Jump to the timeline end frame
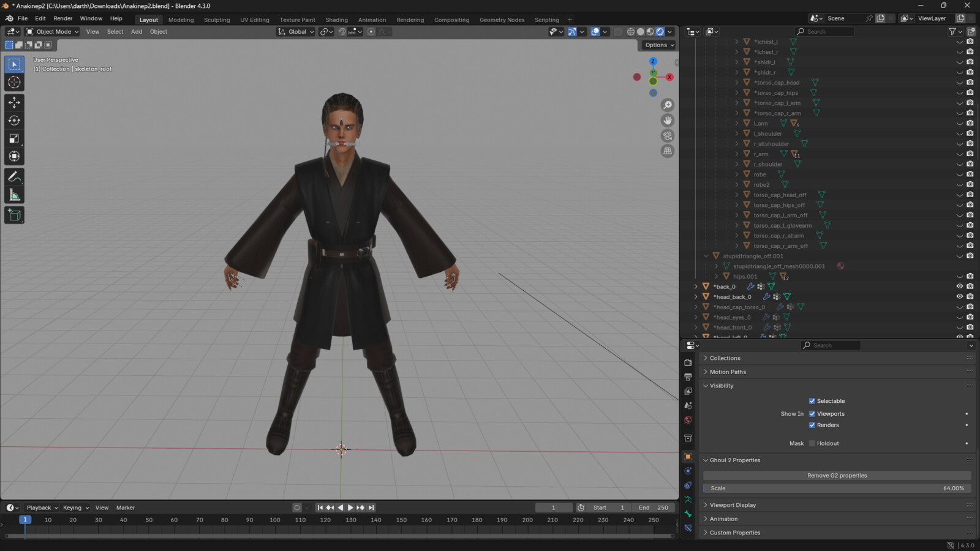The width and height of the screenshot is (980, 551). click(371, 508)
